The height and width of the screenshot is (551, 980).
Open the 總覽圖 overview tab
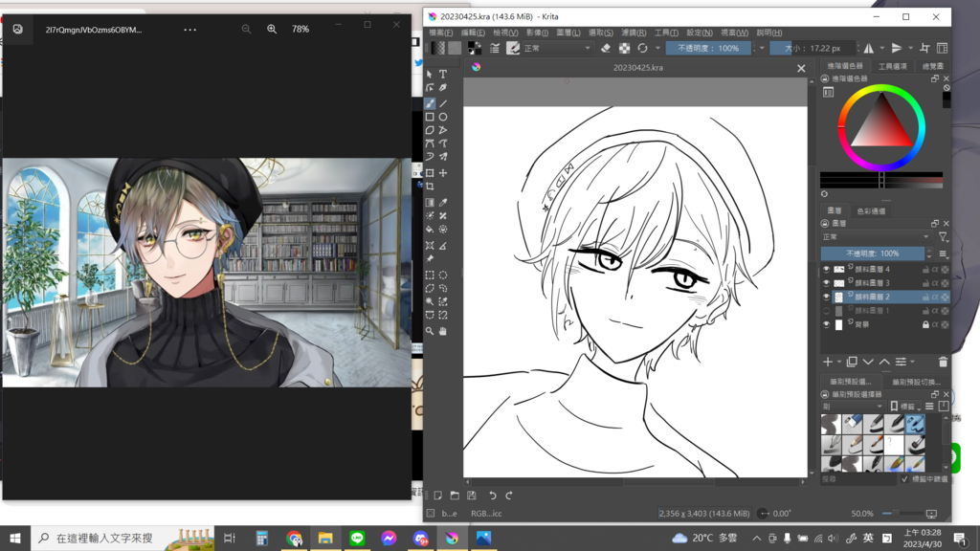[x=932, y=66]
